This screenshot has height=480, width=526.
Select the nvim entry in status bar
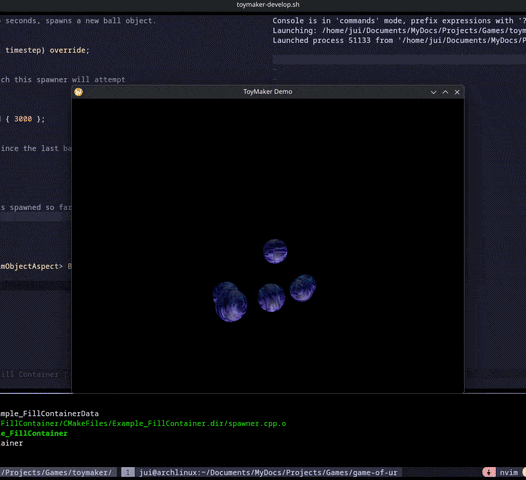509,472
